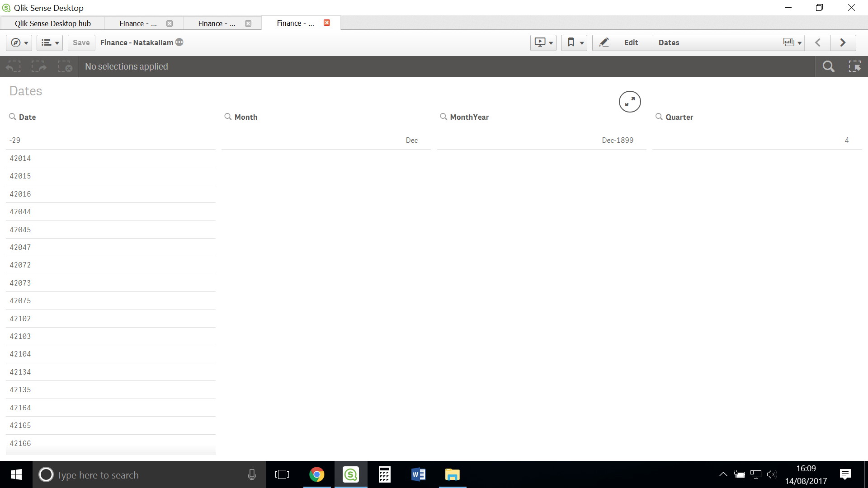Open the sheet navigator dropdown
The image size is (868, 488).
791,42
